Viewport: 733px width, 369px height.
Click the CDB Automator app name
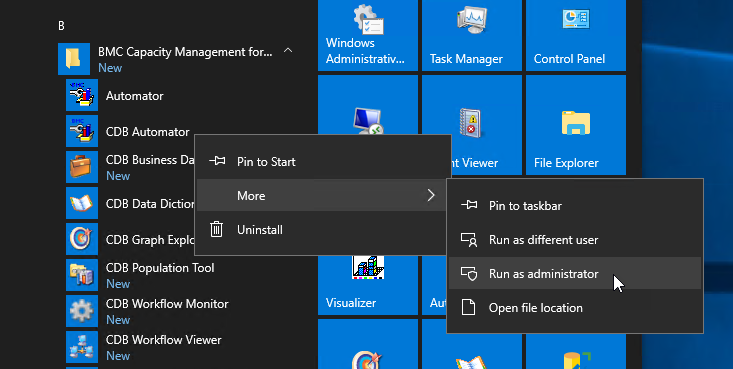tap(148, 132)
